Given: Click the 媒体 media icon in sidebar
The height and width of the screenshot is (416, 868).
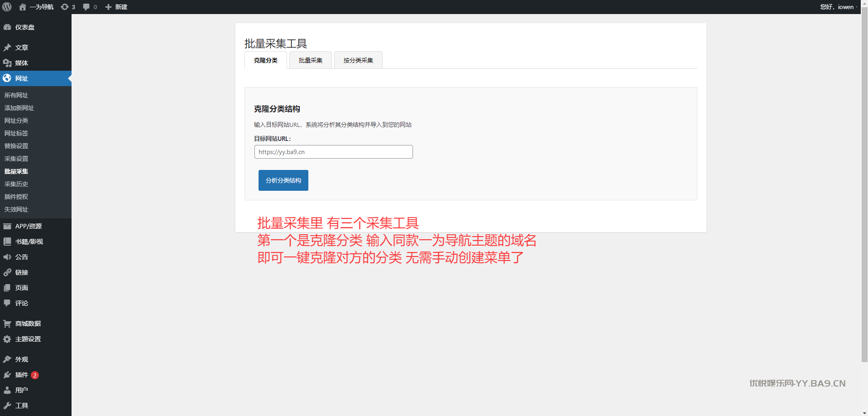Looking at the screenshot, I should tap(7, 63).
